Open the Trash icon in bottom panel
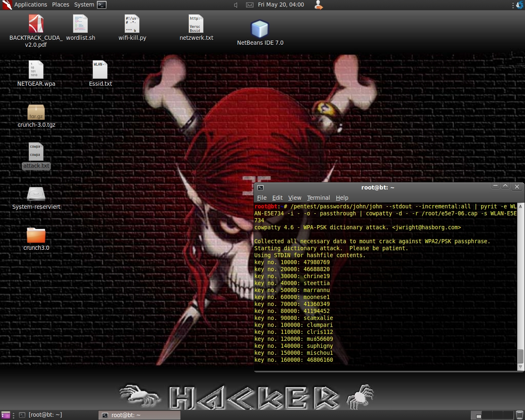The height and width of the screenshot is (420, 525). [x=519, y=415]
